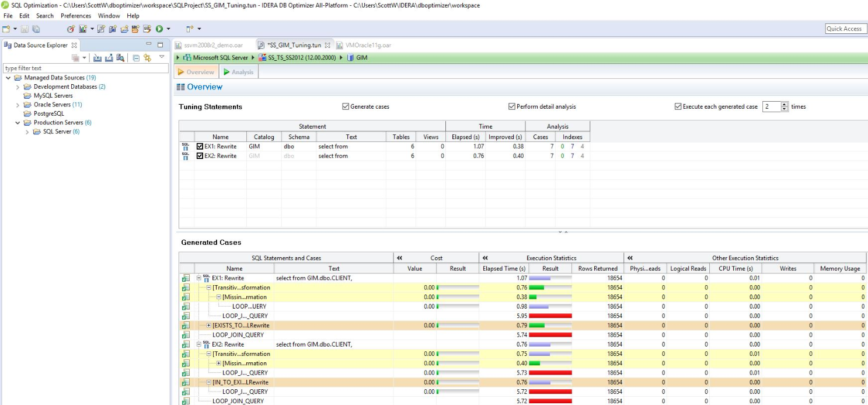The width and height of the screenshot is (868, 405).
Task: Click the export data sources icon
Action: 109,57
